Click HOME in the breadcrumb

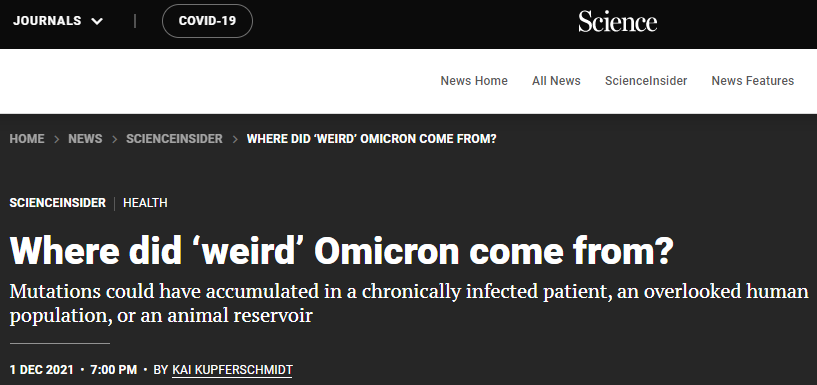pyautogui.click(x=27, y=139)
